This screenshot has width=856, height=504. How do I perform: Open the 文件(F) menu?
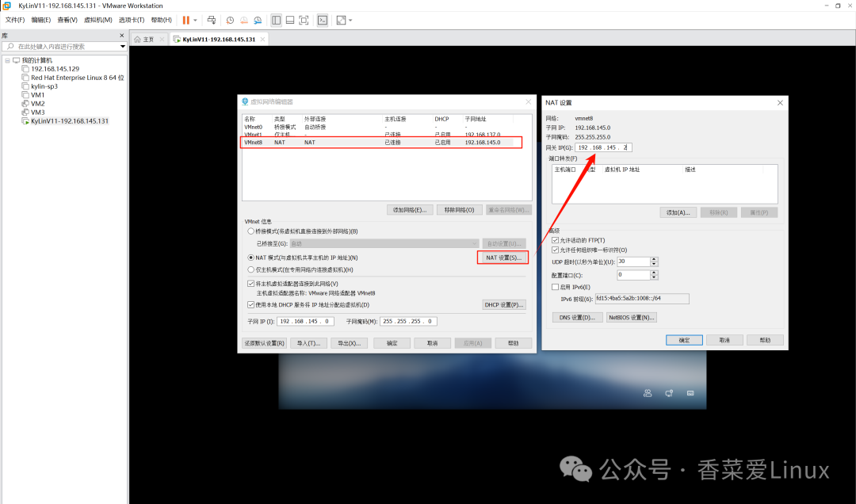click(x=15, y=20)
